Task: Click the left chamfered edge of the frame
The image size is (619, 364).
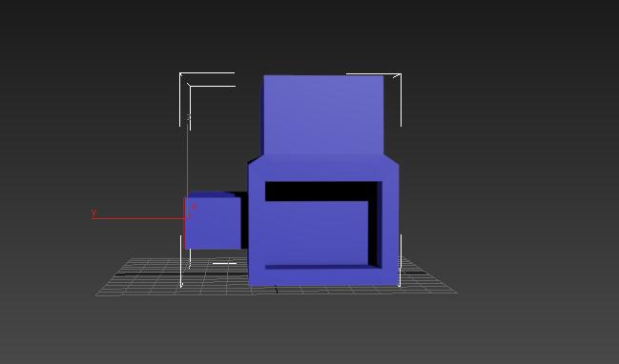Action: [256, 159]
